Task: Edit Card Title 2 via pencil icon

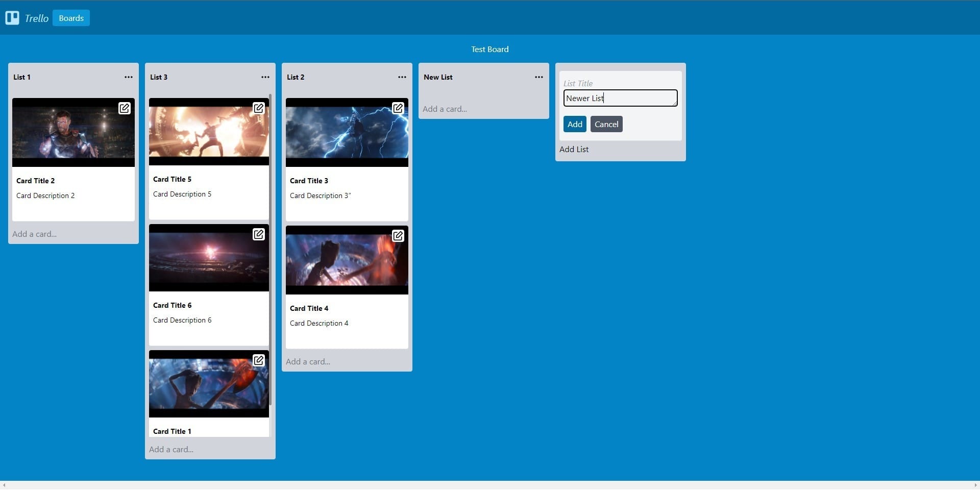Action: [x=125, y=108]
